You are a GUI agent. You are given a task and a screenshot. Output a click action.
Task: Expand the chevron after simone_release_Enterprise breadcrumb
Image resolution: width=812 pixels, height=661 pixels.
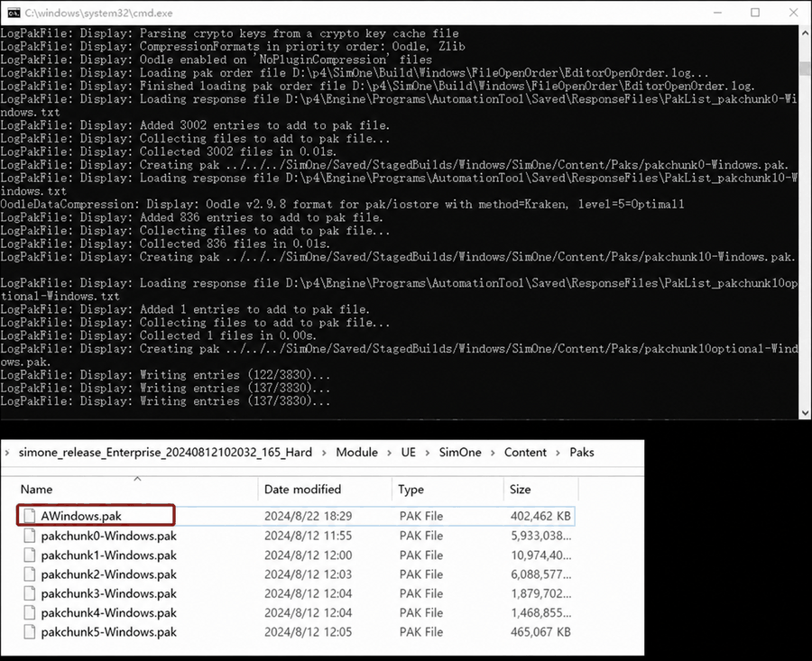click(x=324, y=453)
